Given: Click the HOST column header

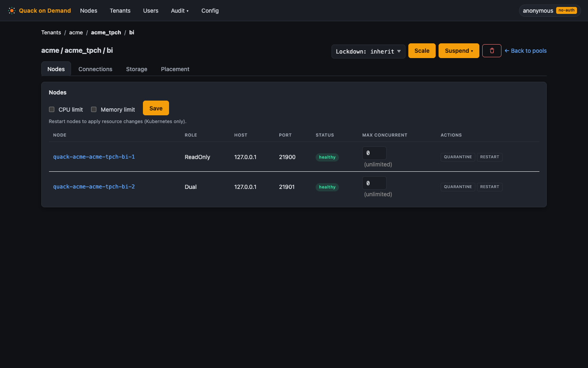Looking at the screenshot, I should point(241,135).
